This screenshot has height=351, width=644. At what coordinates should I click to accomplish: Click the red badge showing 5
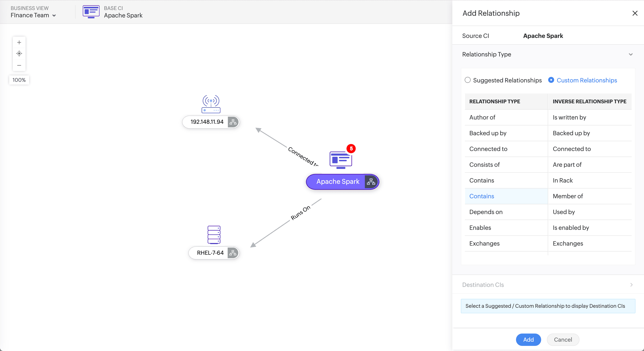coord(351,148)
